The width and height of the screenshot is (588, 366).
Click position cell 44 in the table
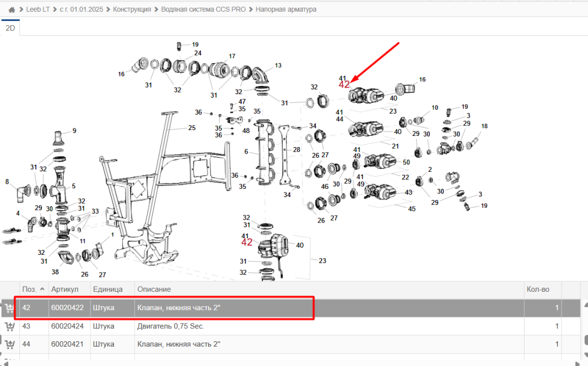pyautogui.click(x=26, y=344)
